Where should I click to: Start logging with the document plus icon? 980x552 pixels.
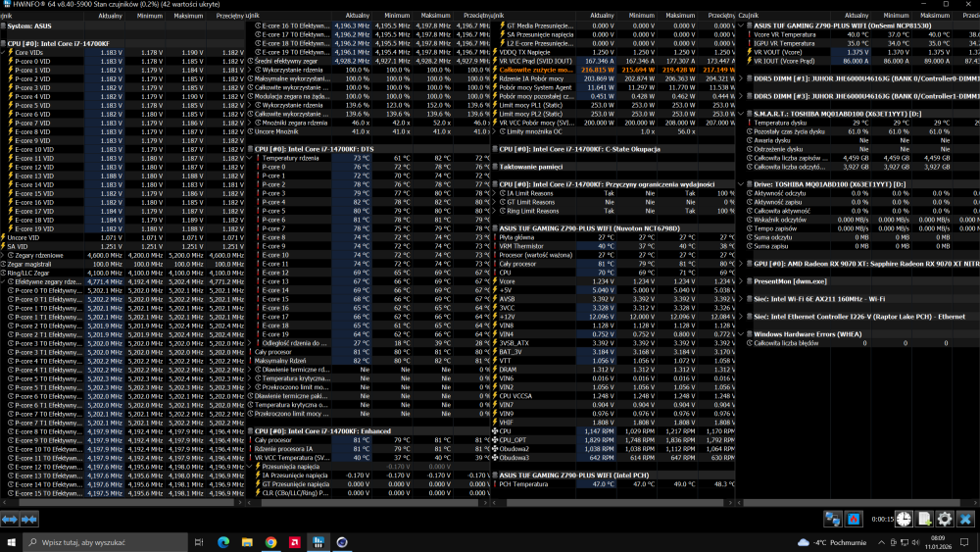tap(924, 519)
